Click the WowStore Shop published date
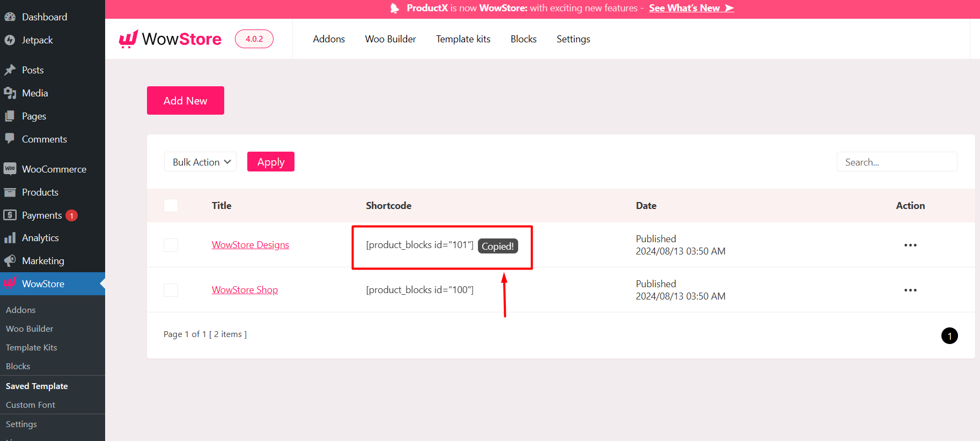The height and width of the screenshot is (441, 980). coord(680,290)
